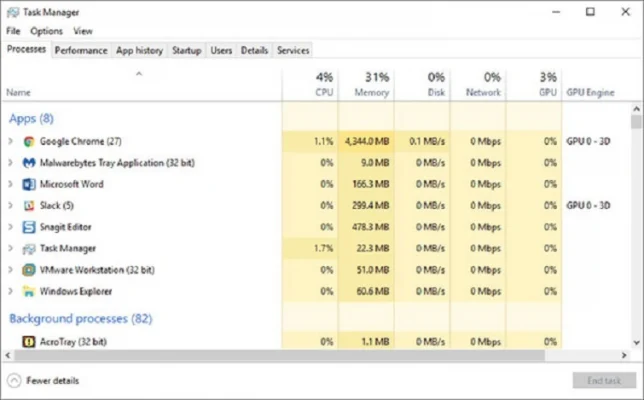Screen dimensions: 644x400
Task: Click the vertical scrollbar down arrow
Action: coord(637,342)
